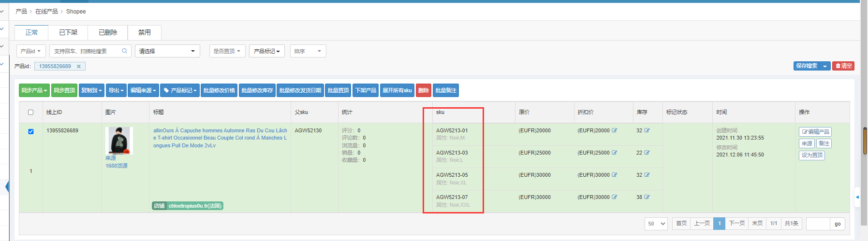This screenshot has height=241, width=868.
Task: Edit stock quantity for SKU AGW5213-07
Action: coord(647,197)
